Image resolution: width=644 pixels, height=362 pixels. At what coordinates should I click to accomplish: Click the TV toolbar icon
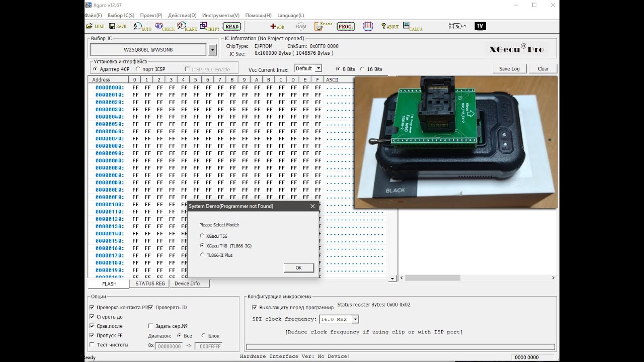pos(480,26)
